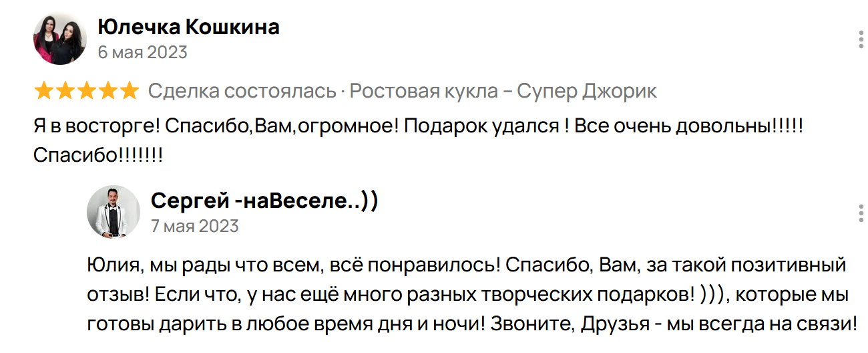This screenshot has width=868, height=353.
Task: Open the avatar of Сергей -наВеселе..))
Action: (114, 212)
